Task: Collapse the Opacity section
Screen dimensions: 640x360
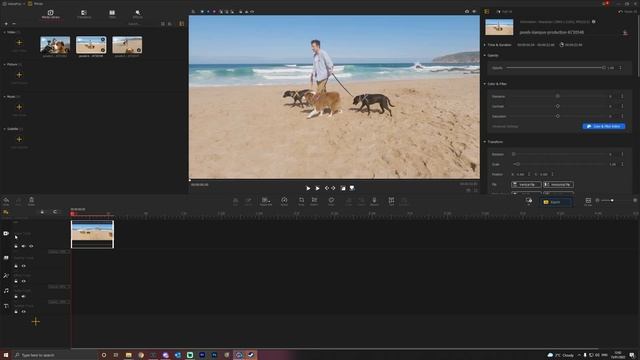Action: coord(485,56)
